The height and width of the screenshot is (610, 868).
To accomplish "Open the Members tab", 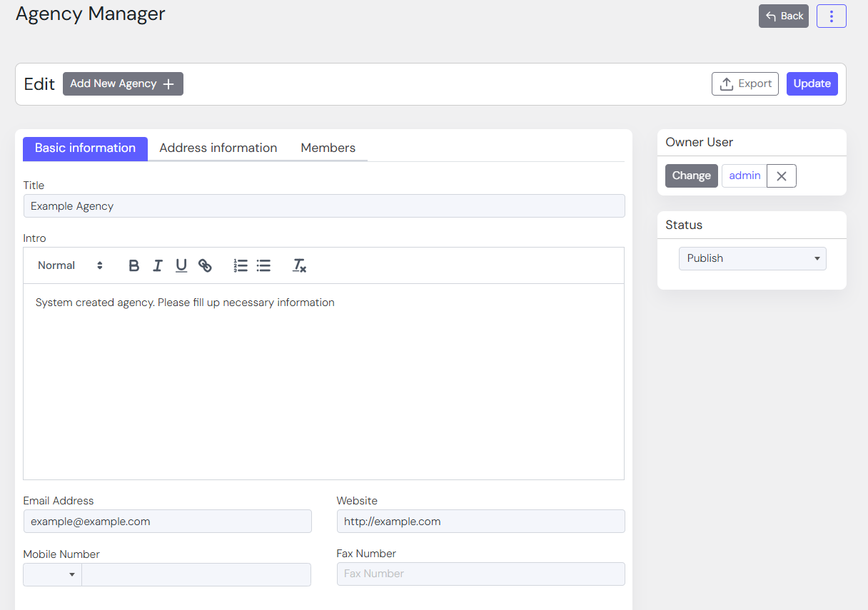I will [x=328, y=148].
